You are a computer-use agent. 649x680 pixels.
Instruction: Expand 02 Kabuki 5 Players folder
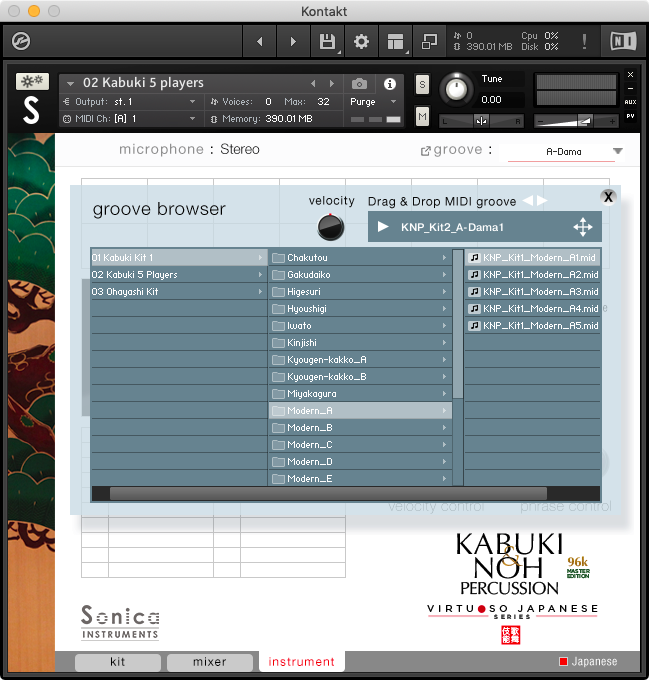coord(179,275)
